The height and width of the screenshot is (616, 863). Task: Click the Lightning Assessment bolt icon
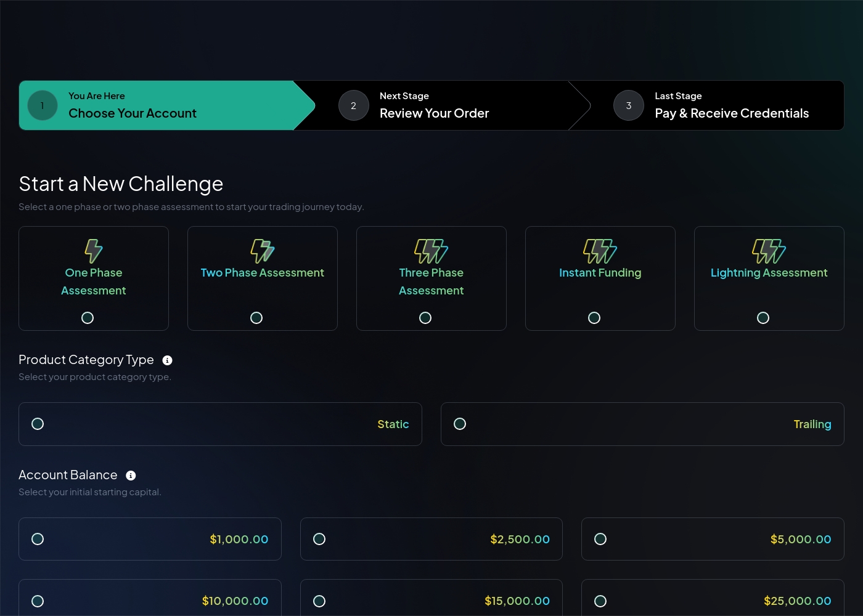tap(769, 251)
